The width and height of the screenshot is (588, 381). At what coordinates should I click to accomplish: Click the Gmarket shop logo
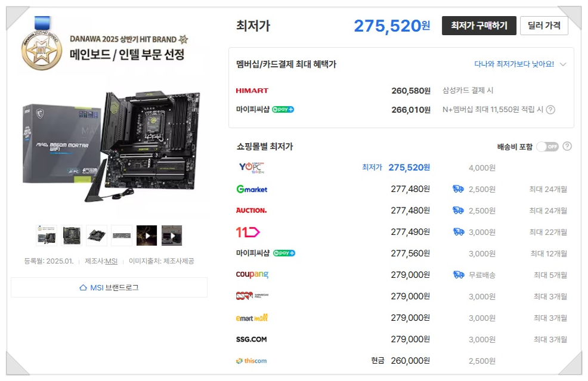point(252,189)
